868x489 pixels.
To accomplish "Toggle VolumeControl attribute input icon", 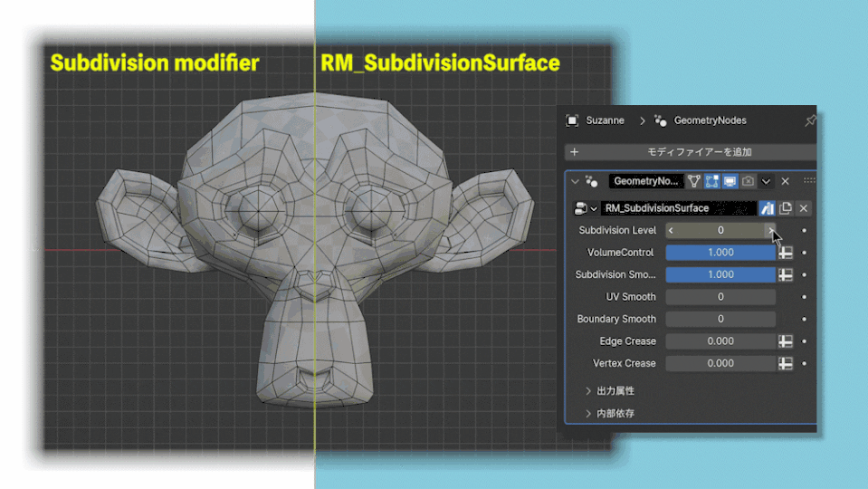I will [785, 253].
